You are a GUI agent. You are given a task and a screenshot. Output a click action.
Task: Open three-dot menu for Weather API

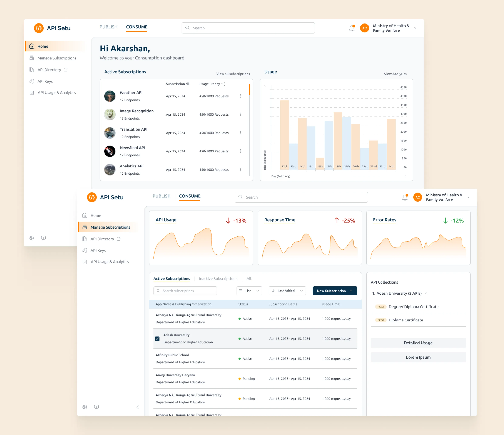(240, 96)
